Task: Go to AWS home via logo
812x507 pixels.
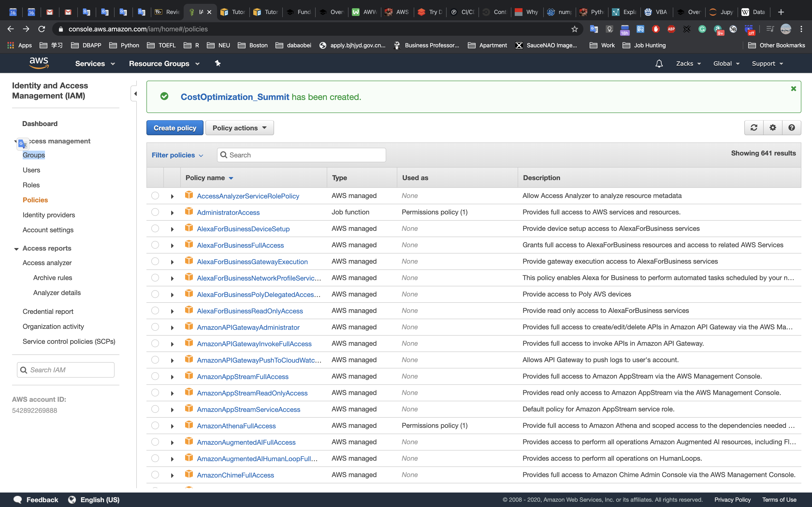Action: click(x=39, y=63)
